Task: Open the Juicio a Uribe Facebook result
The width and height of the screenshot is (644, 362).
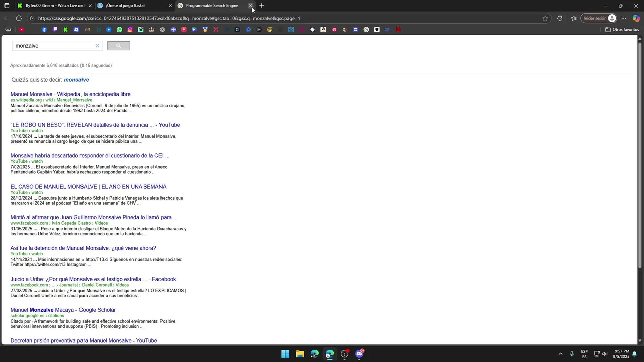Action: pos(93,279)
